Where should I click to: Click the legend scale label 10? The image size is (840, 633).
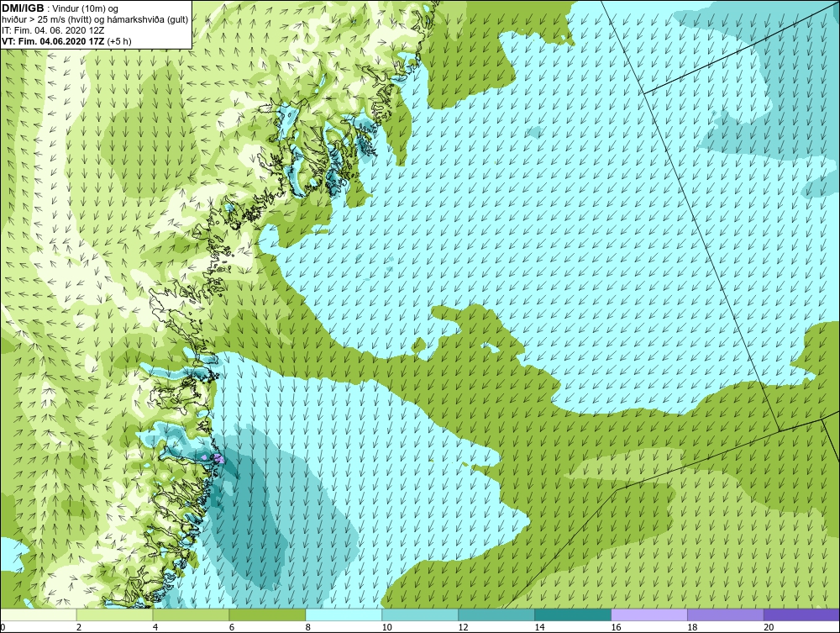[x=386, y=627]
